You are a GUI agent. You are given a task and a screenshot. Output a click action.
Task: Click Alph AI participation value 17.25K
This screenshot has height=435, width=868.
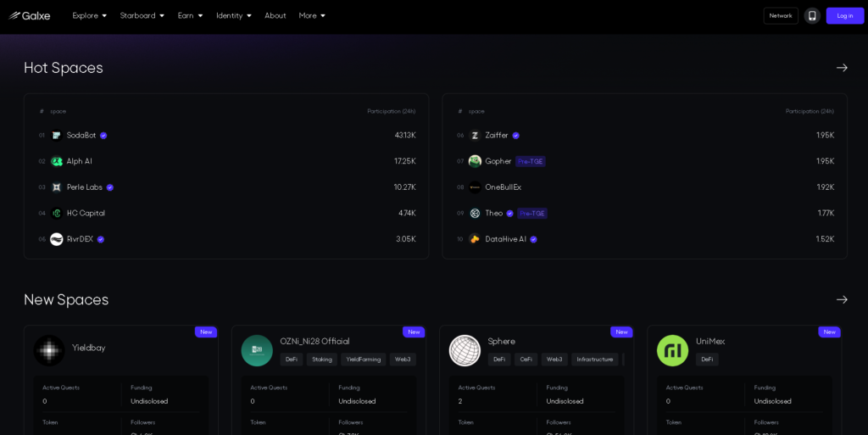[405, 161]
